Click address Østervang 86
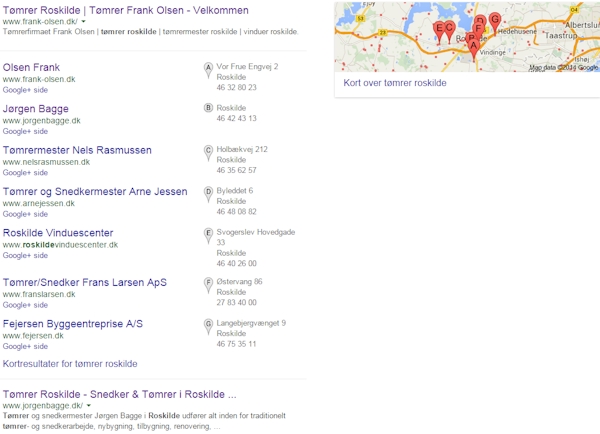The width and height of the screenshot is (600, 434). pyautogui.click(x=239, y=282)
